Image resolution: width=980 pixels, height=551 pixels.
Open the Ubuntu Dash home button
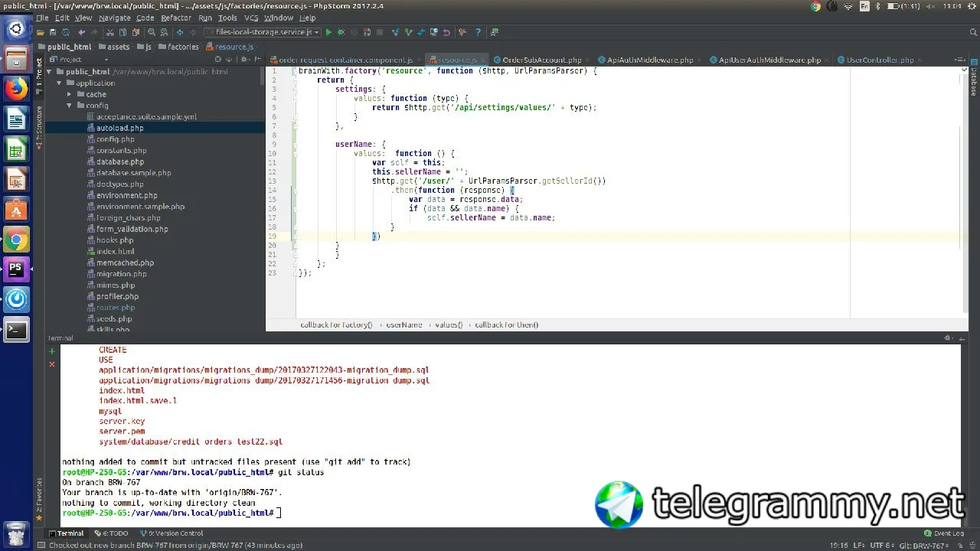(16, 29)
